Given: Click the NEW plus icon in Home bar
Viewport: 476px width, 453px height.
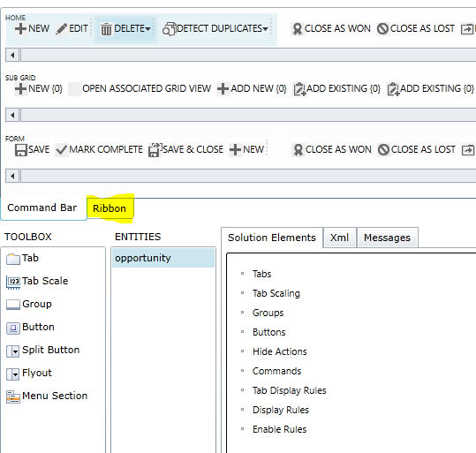Looking at the screenshot, I should tap(20, 29).
